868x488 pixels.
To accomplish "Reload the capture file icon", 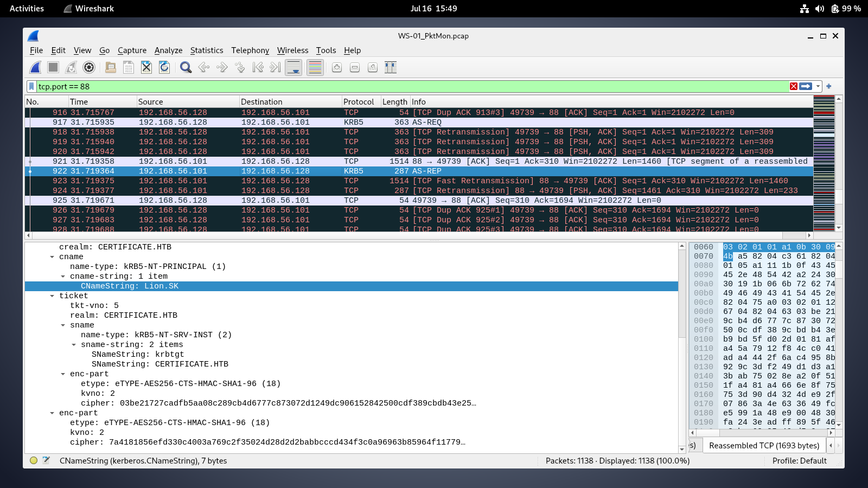I will (x=164, y=67).
